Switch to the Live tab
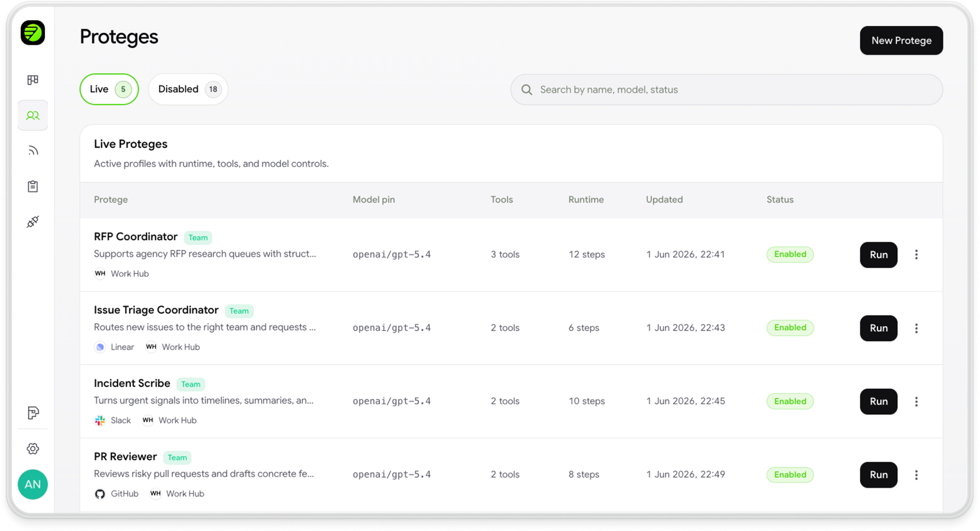This screenshot has height=531, width=980. 109,89
